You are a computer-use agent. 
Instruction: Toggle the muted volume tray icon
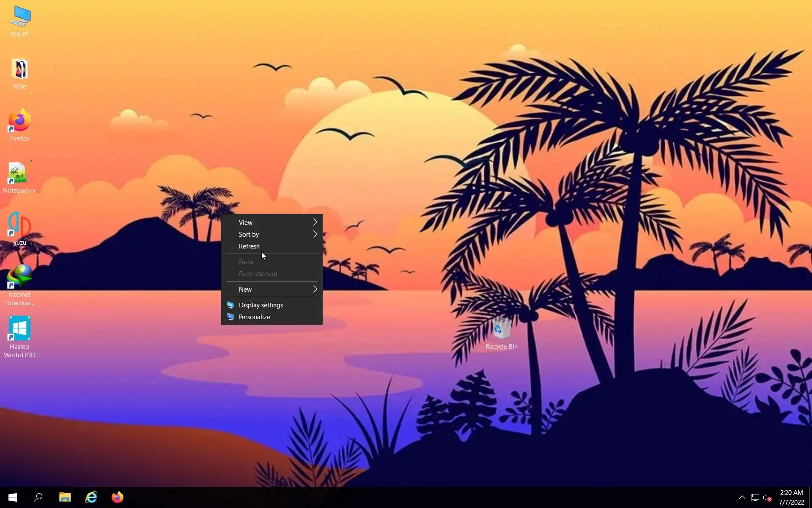coord(767,498)
